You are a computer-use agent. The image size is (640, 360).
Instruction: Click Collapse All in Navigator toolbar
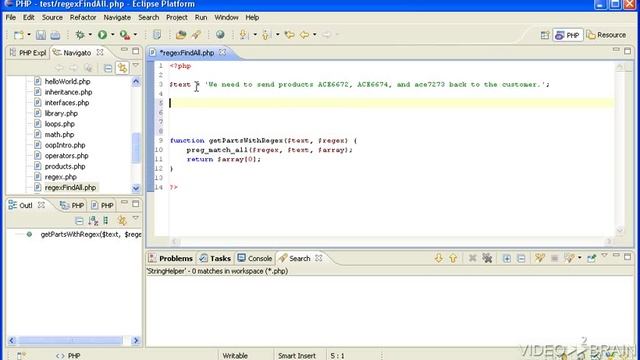108,68
